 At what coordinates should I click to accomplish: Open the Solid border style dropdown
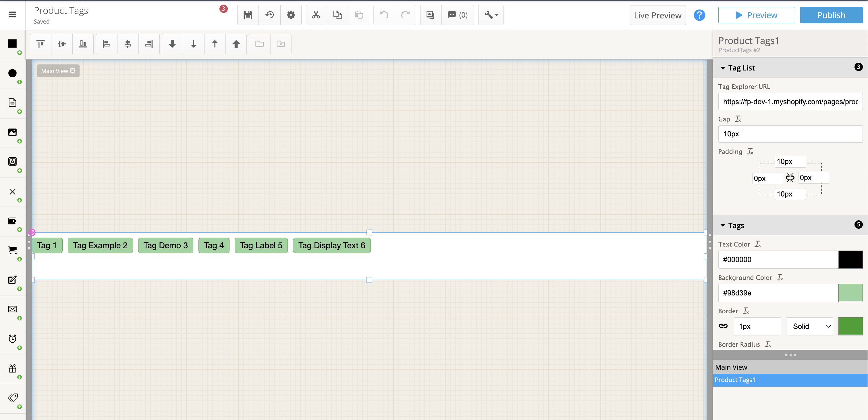[x=809, y=326]
